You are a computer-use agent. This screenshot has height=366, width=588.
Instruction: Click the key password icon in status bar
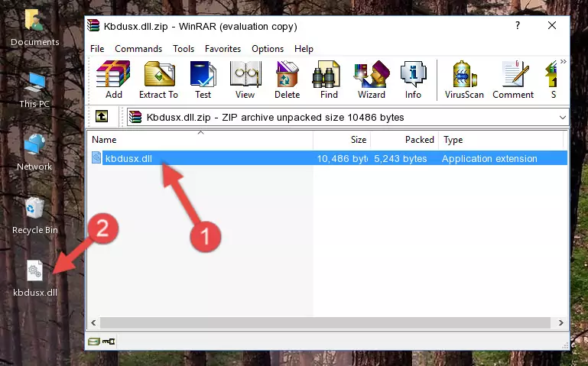click(x=109, y=342)
